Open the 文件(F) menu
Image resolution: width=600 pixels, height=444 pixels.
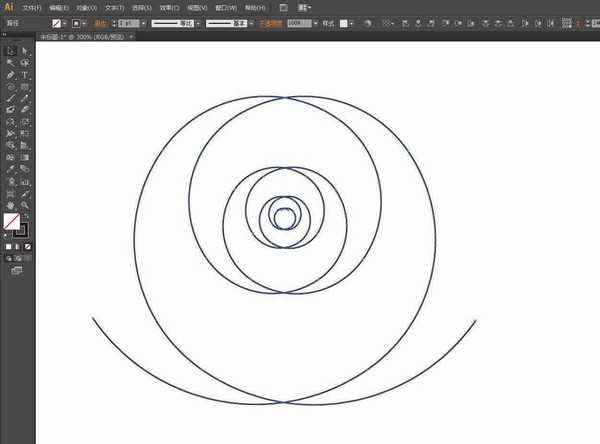coord(34,7)
